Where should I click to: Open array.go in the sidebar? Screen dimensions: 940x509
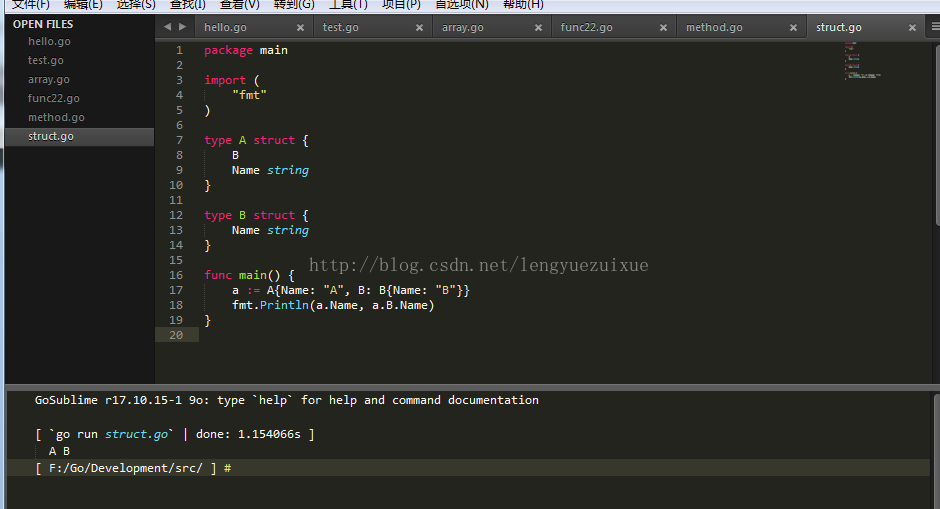click(49, 79)
